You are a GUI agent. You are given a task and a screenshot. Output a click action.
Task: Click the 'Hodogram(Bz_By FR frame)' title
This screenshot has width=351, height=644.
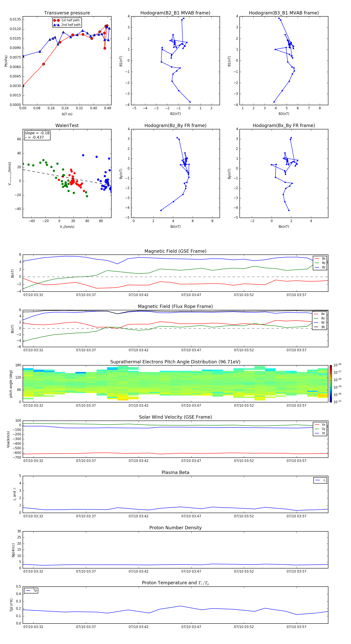[x=175, y=125]
